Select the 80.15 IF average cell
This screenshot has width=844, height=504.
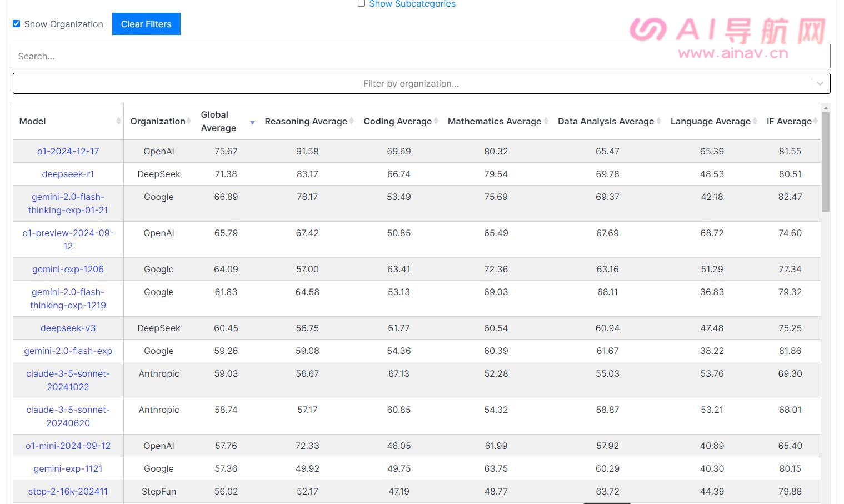[x=790, y=468]
